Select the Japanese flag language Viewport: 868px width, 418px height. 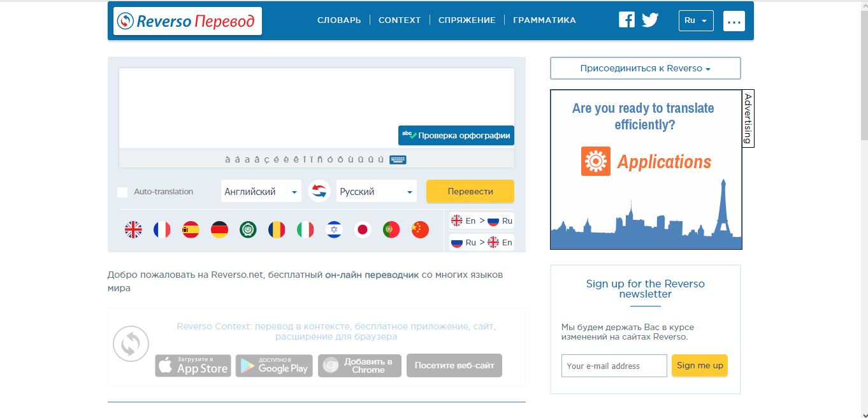tap(363, 229)
